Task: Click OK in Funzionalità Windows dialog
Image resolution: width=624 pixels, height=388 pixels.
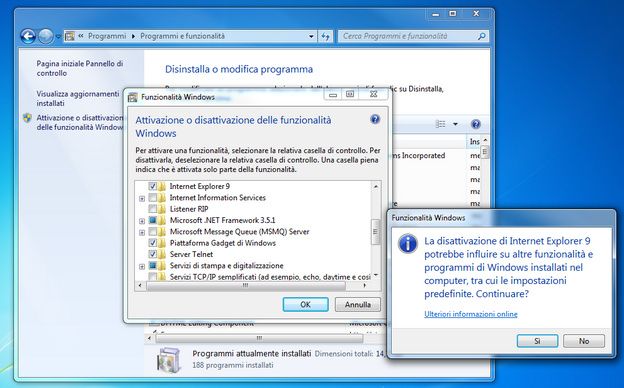Action: pos(305,304)
